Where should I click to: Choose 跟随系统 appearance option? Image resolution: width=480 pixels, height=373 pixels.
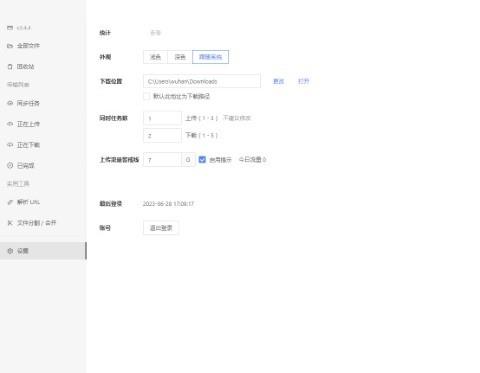[210, 57]
